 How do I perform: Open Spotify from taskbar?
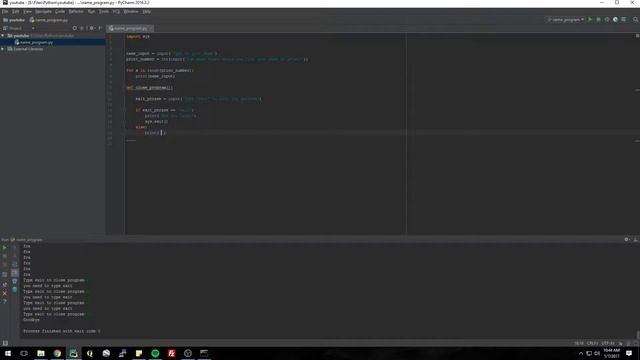coord(155,353)
